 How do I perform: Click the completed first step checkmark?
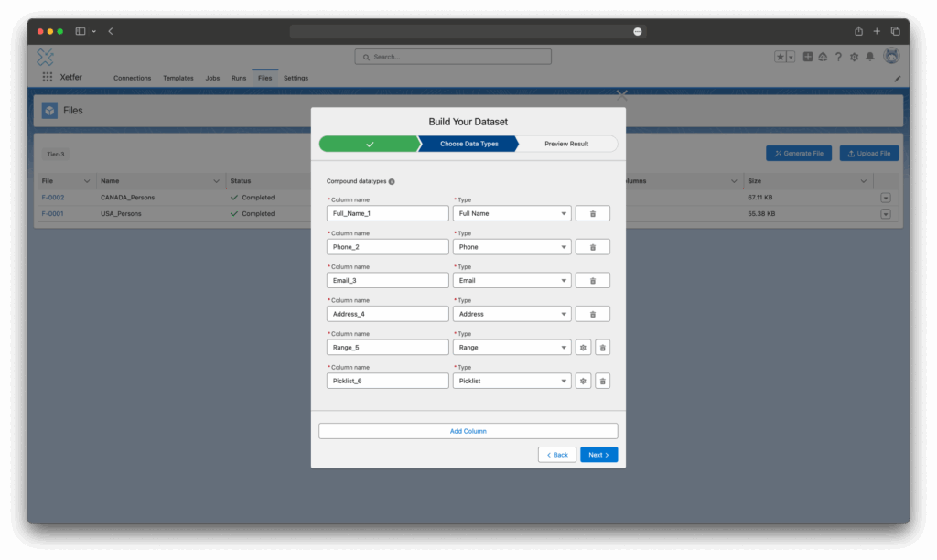(370, 144)
